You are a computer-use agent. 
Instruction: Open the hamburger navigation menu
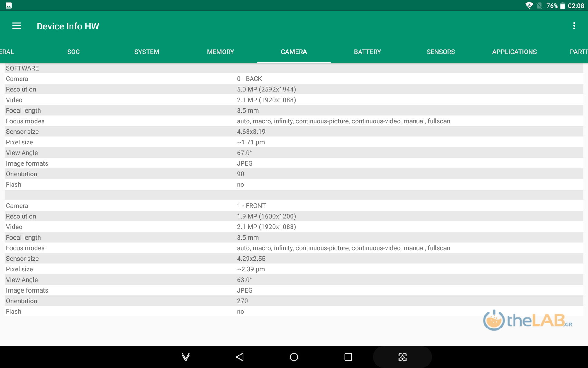(17, 26)
